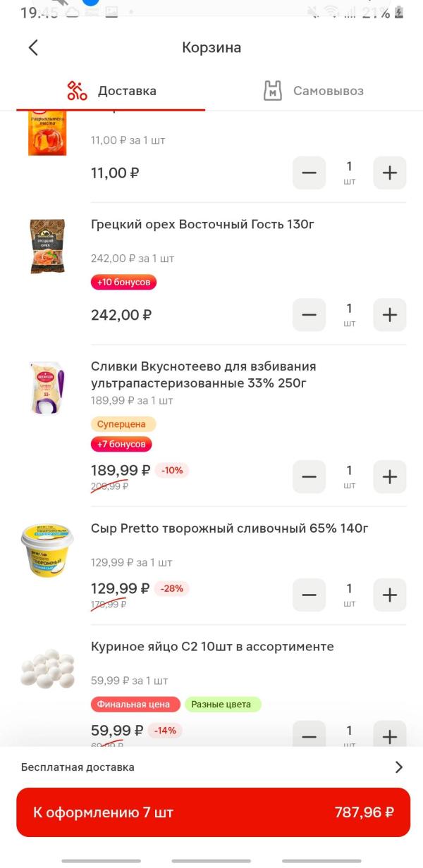Image resolution: width=423 pixels, height=868 pixels.
Task: Tap minus for the 11,00 ₽ baking powder item
Action: 309,173
